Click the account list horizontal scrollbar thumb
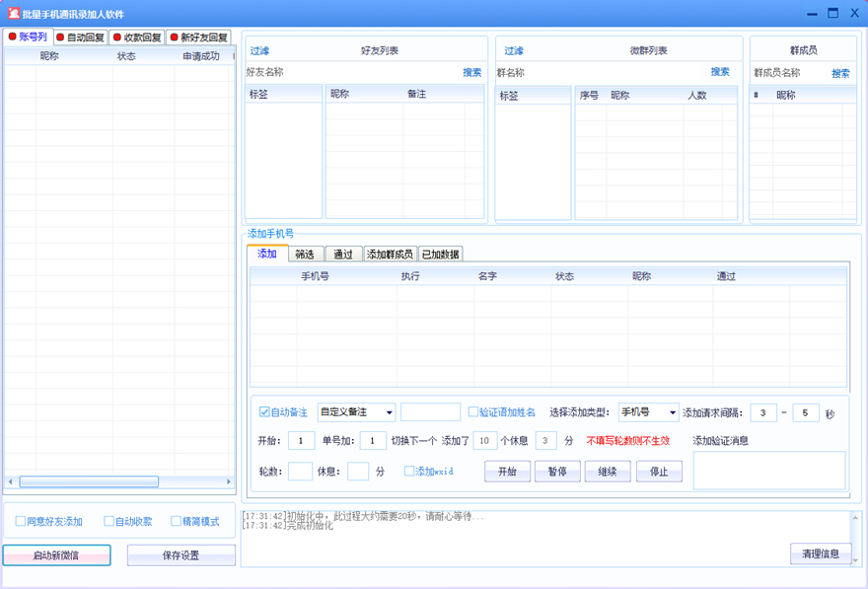Viewport: 868px width, 589px height. (89, 481)
